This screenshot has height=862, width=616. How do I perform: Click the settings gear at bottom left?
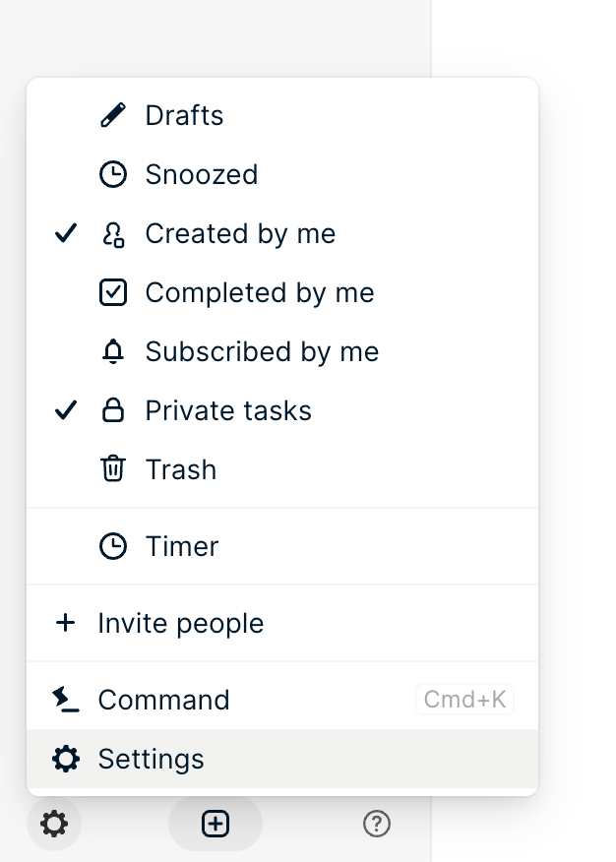54,824
